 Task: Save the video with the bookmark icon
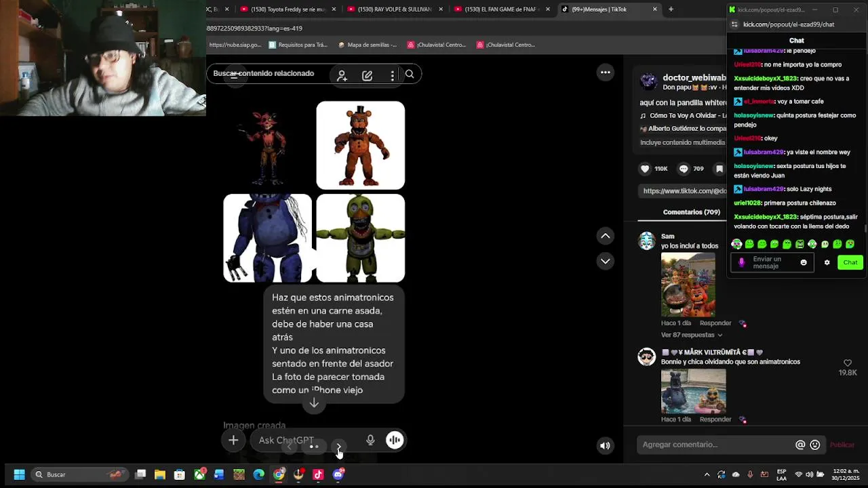719,169
